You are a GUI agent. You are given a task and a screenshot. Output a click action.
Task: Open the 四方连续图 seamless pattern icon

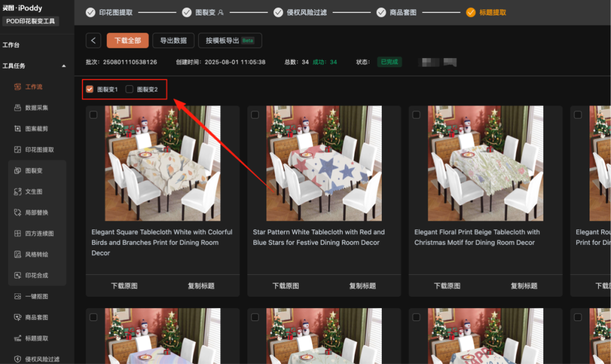(18, 233)
